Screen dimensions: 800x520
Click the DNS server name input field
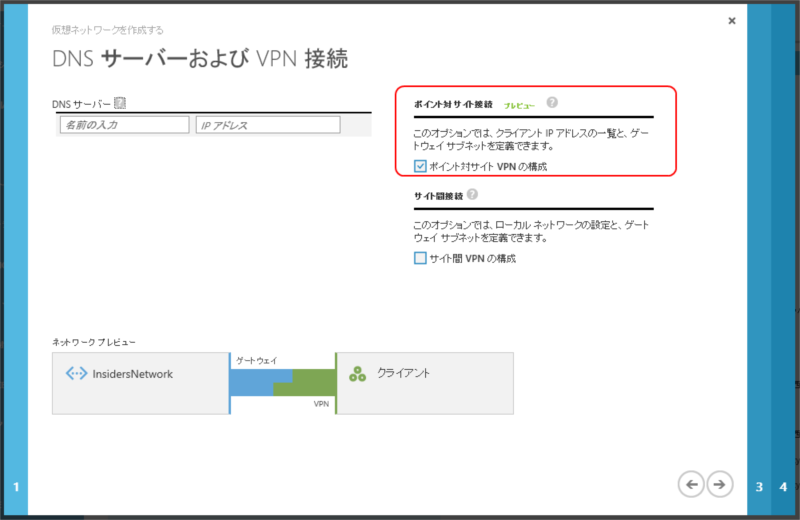pyautogui.click(x=124, y=125)
